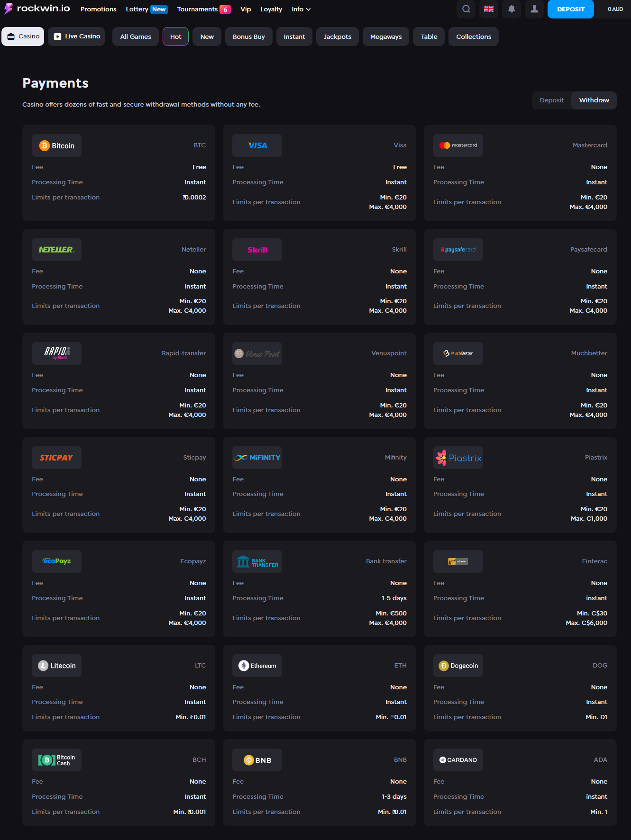Open the Vip page
The height and width of the screenshot is (840, 631).
point(246,9)
